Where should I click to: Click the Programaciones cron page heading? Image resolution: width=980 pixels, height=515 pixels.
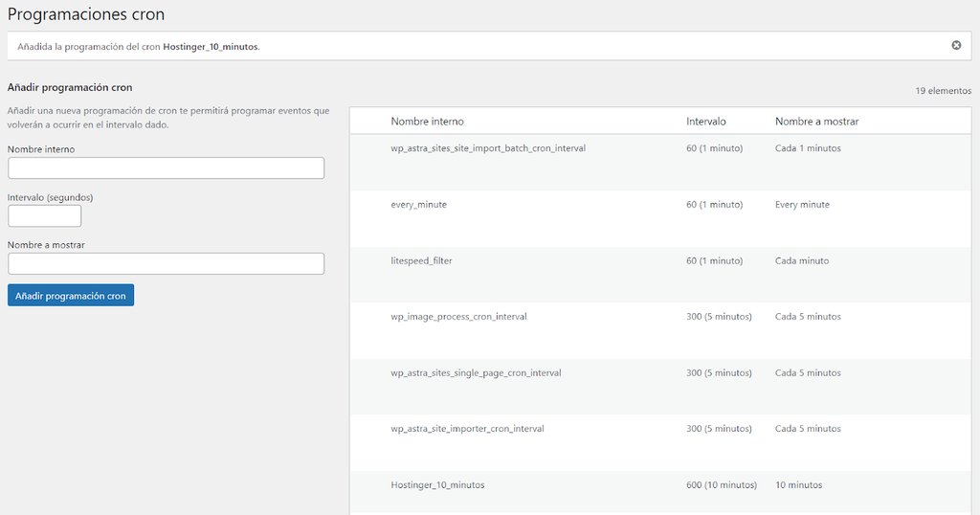point(86,14)
